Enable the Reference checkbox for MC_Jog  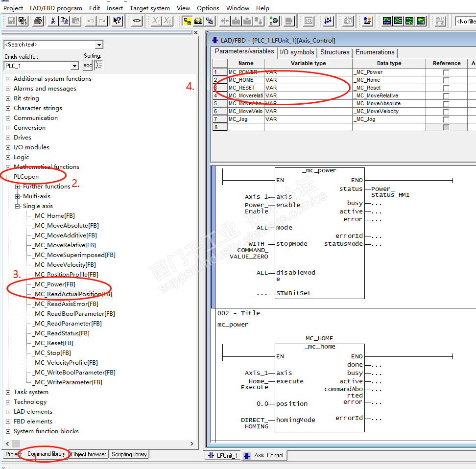click(446, 119)
